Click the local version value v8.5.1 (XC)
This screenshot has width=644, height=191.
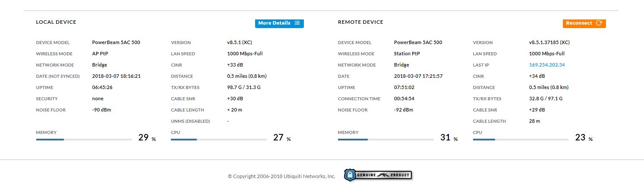[x=240, y=42]
